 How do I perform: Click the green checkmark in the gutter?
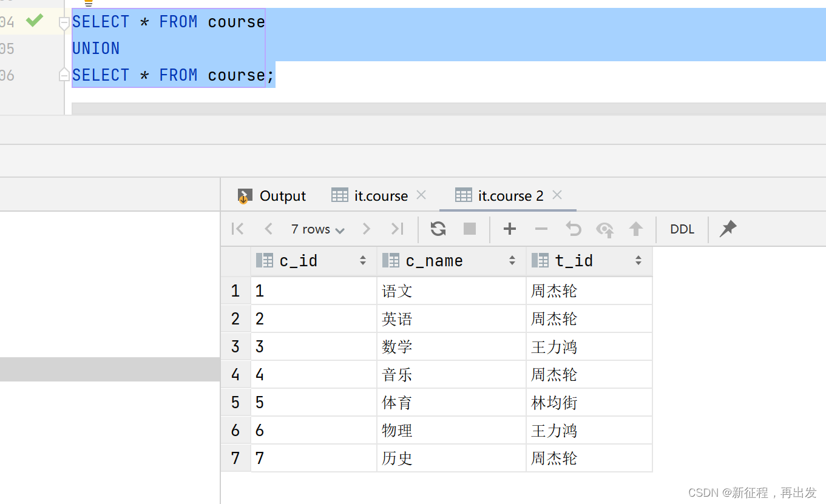point(35,21)
